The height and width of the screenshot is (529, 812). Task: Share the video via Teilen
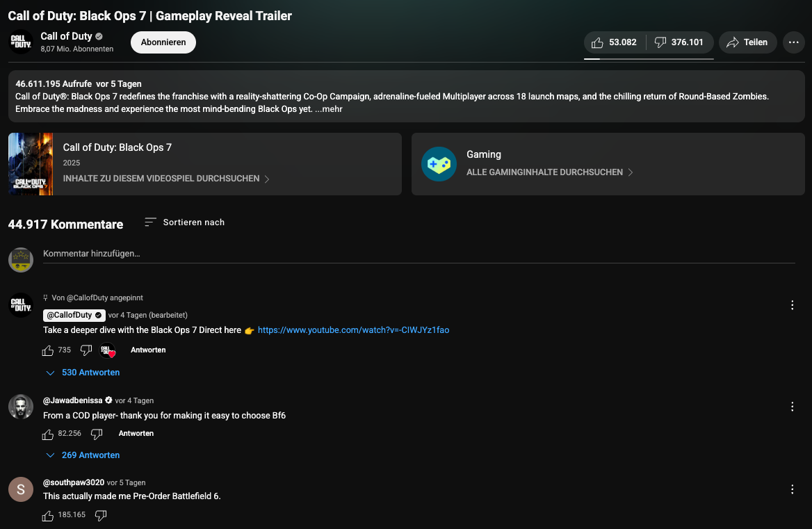pos(747,42)
